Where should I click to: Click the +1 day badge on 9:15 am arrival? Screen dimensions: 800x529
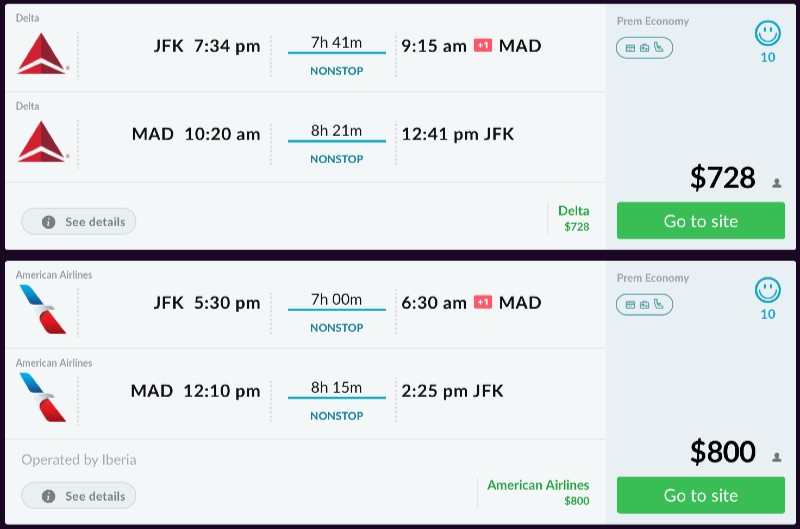(x=483, y=46)
